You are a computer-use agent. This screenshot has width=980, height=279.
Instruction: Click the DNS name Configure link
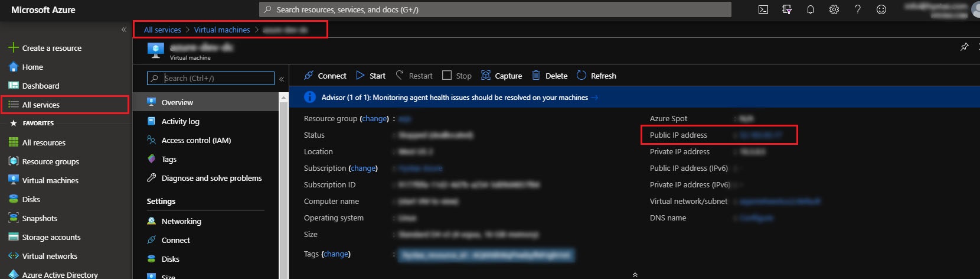756,218
